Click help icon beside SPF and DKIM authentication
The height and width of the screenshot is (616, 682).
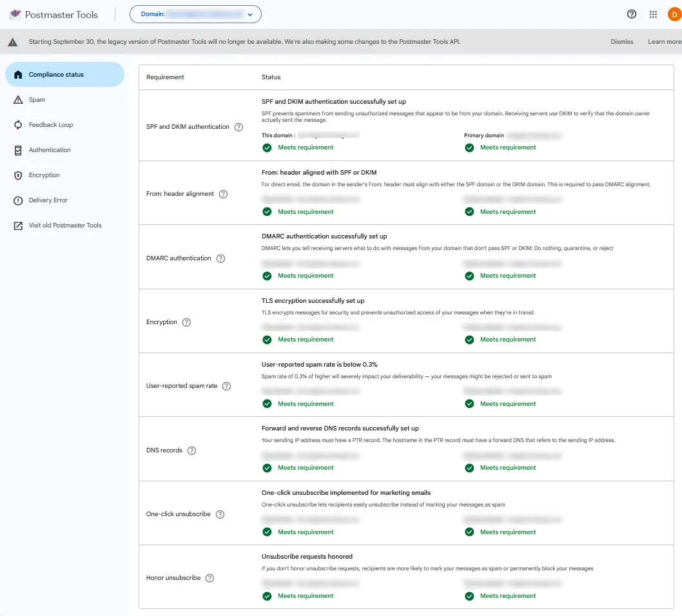pos(239,127)
